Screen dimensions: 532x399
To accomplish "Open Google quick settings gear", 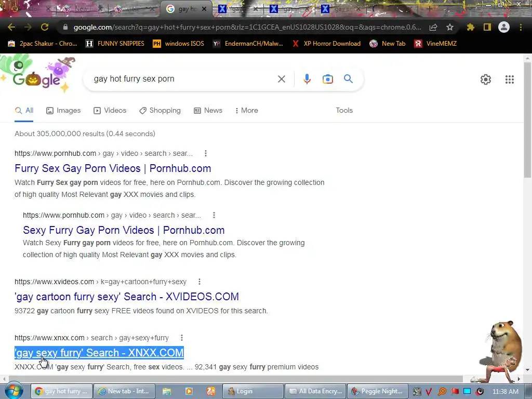I will (x=486, y=79).
